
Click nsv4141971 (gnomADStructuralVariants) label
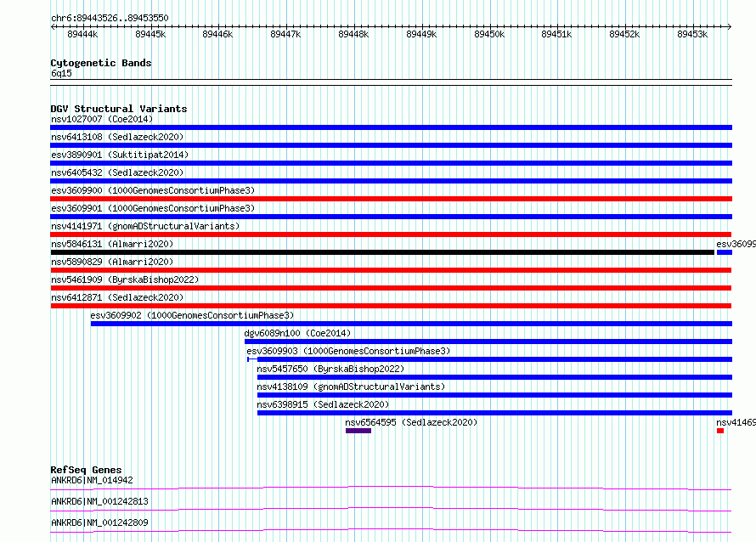coord(145,226)
